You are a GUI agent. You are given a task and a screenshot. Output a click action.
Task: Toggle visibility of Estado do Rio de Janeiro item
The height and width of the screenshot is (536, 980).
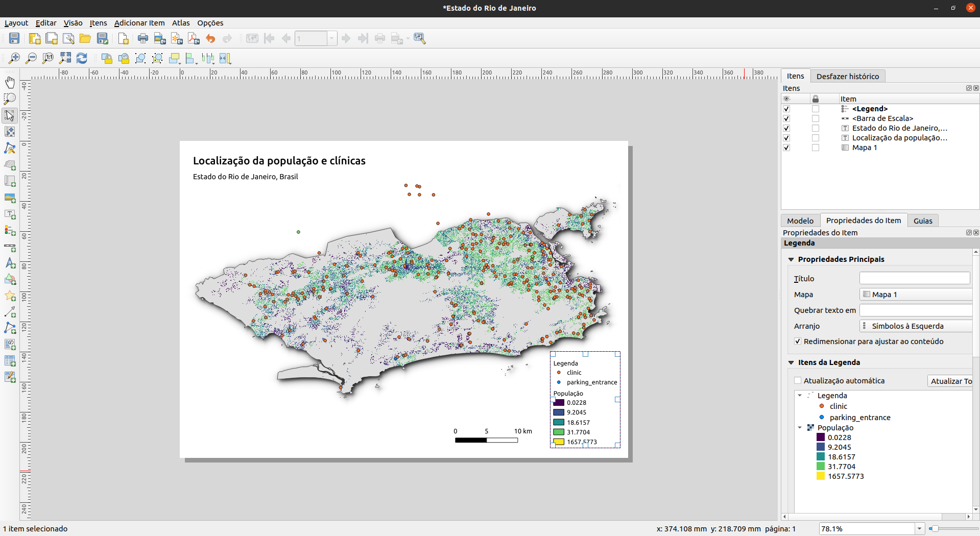[786, 128]
